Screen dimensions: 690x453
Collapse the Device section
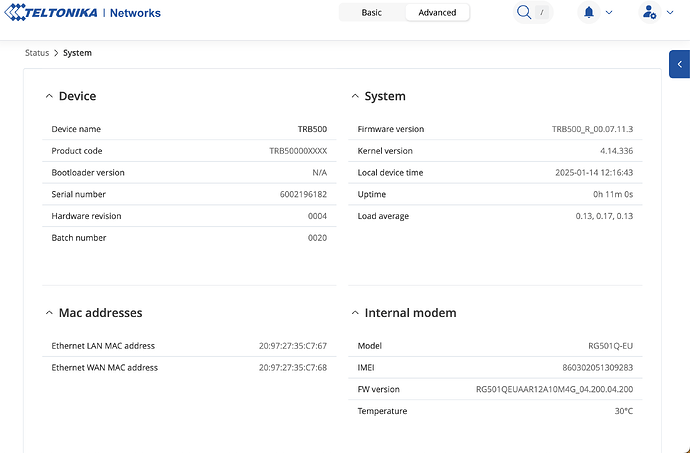(x=49, y=96)
